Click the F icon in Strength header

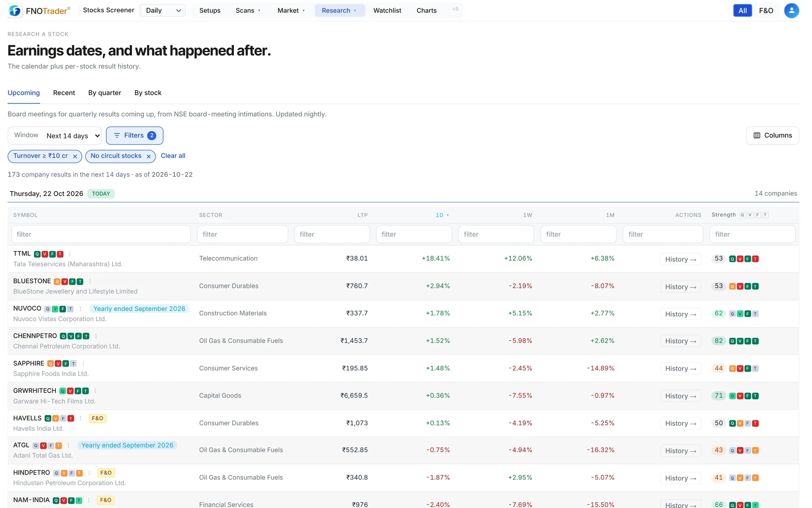tap(757, 215)
